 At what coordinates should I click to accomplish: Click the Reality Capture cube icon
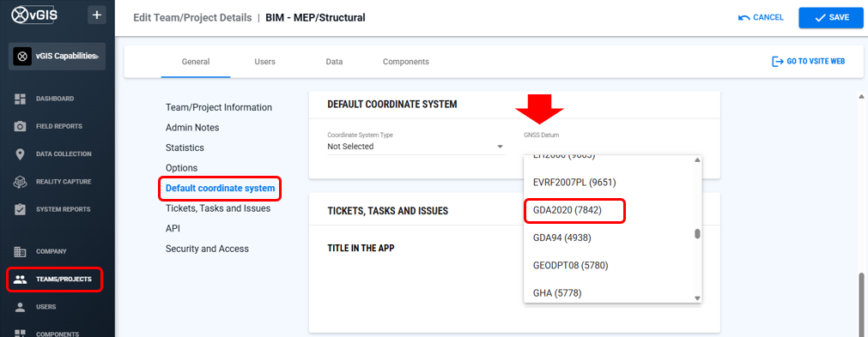[x=21, y=182]
